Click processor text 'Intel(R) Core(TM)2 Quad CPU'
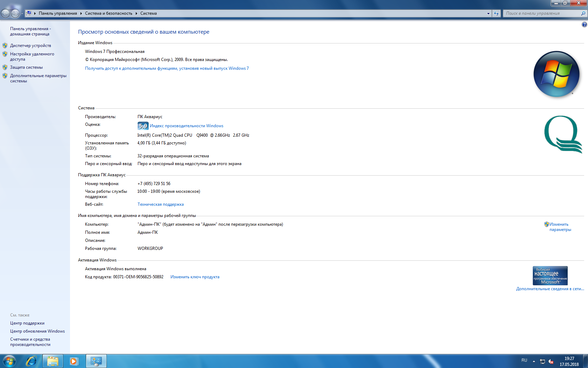This screenshot has width=588, height=368. [x=165, y=135]
